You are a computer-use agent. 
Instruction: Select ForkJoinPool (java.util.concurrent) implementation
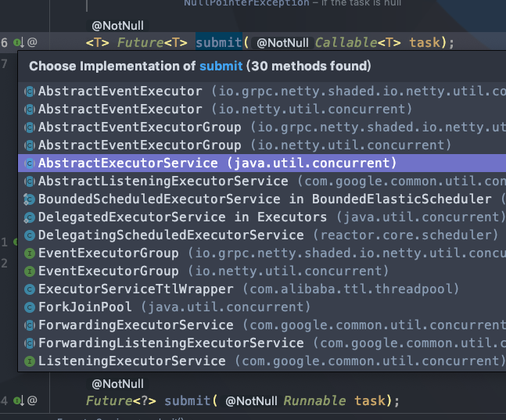click(x=262, y=307)
